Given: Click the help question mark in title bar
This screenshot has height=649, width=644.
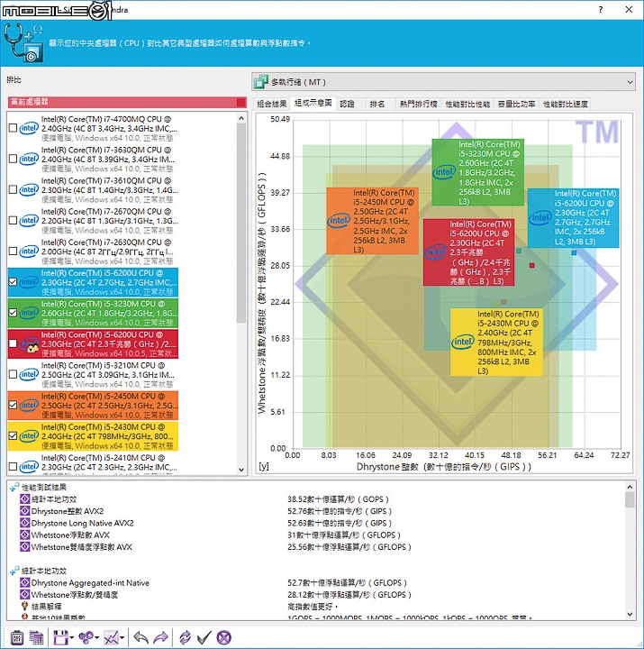Looking at the screenshot, I should tap(600, 10).
